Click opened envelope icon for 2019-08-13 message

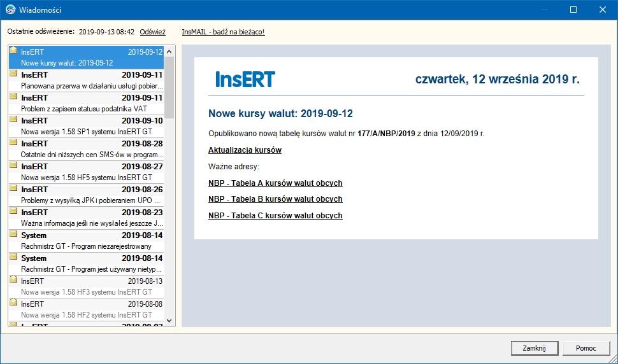[13, 279]
